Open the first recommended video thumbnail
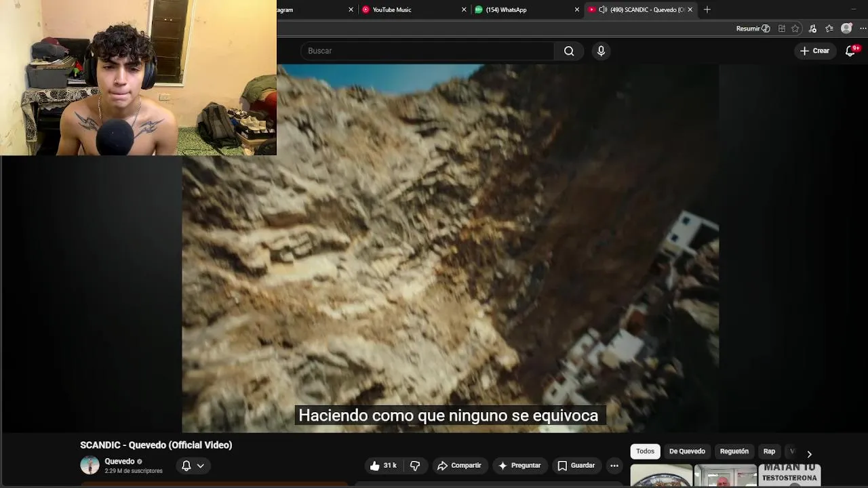 click(661, 475)
